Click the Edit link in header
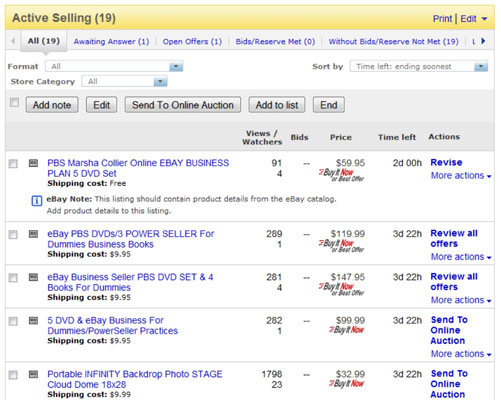 468,19
